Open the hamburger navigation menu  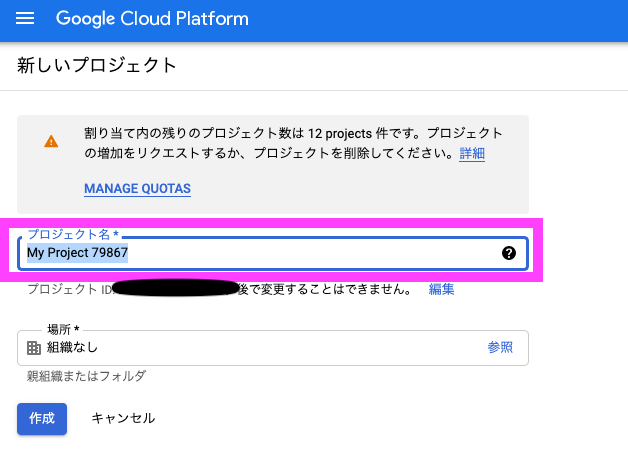pyautogui.click(x=26, y=19)
